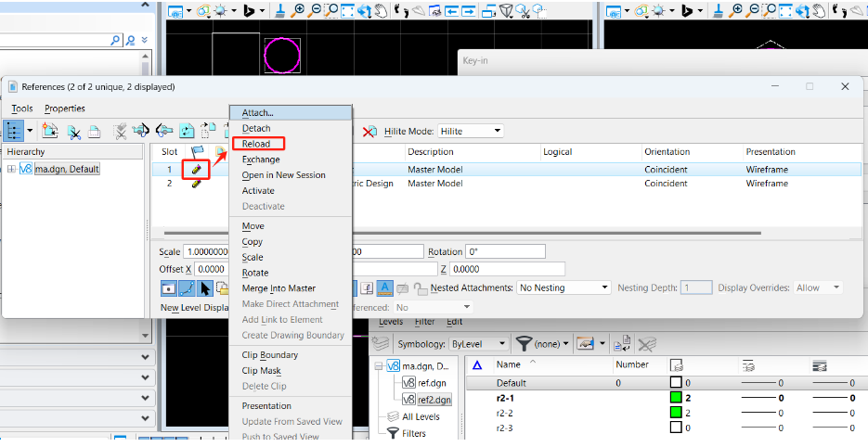This screenshot has width=868, height=447.
Task: Click the Zoom In icon in view toolbar
Action: click(x=299, y=11)
